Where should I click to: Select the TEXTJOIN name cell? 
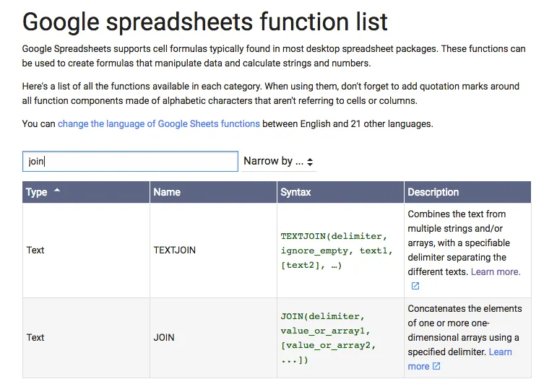click(x=213, y=251)
